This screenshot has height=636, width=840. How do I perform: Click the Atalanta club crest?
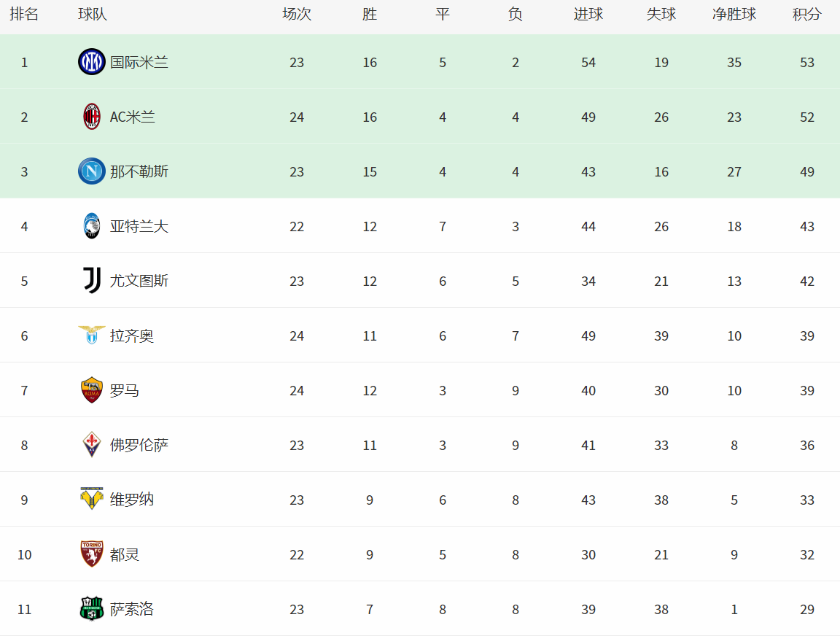(92, 226)
